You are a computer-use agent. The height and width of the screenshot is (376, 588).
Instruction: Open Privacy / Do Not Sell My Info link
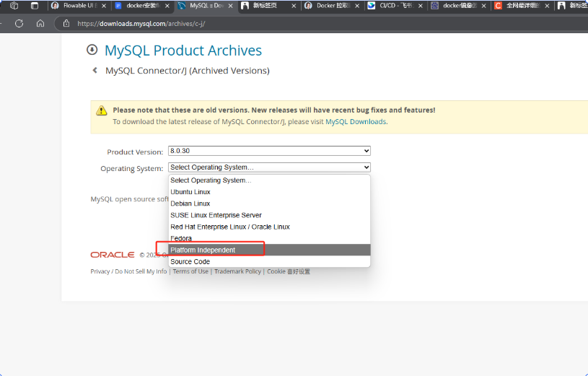click(x=128, y=271)
